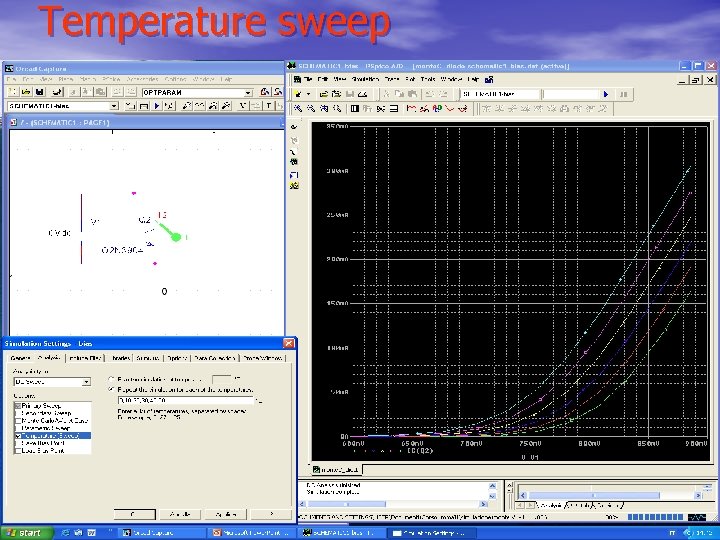This screenshot has width=720, height=540.
Task: Mark data points on PSpice traces
Action: 450,108
